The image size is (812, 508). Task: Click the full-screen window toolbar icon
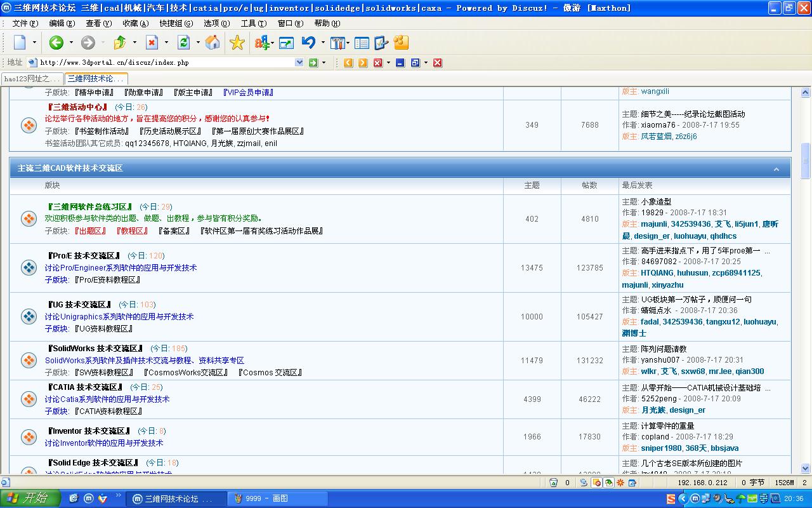coord(286,43)
